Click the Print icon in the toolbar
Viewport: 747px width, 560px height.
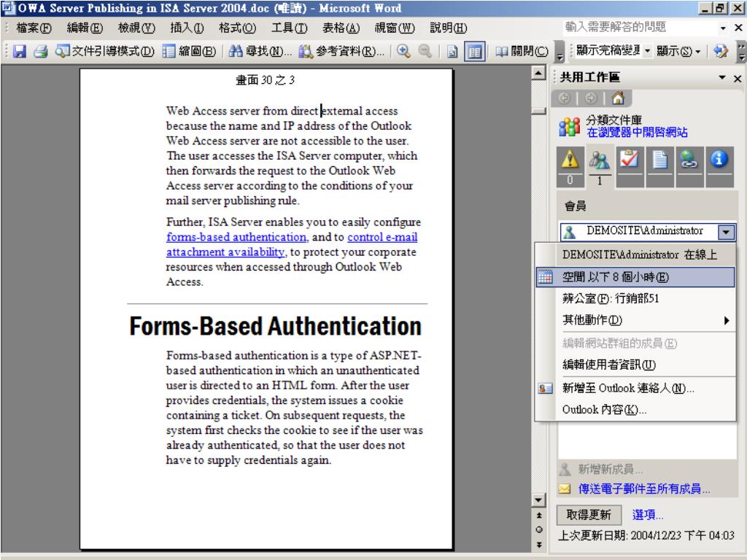[x=41, y=51]
